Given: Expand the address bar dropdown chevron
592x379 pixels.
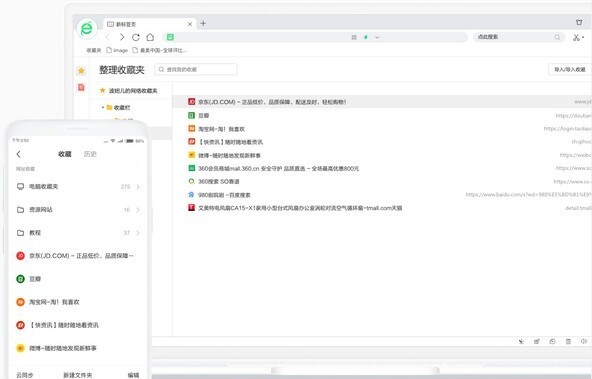Looking at the screenshot, I should click(377, 37).
